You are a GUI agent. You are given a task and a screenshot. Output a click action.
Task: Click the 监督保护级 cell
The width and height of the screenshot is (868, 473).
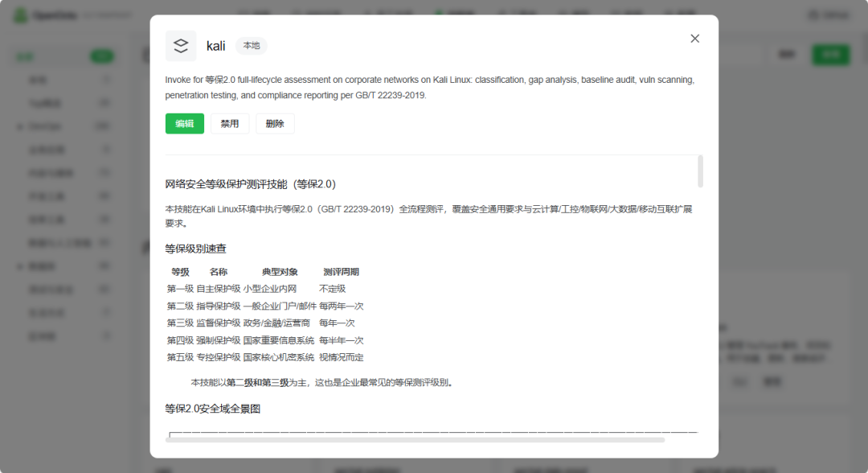[219, 323]
